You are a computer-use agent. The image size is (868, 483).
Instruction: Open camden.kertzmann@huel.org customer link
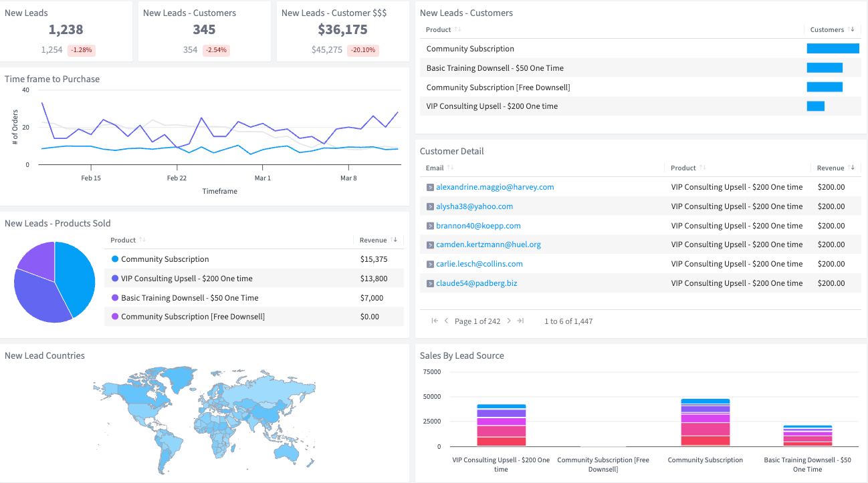tap(488, 245)
